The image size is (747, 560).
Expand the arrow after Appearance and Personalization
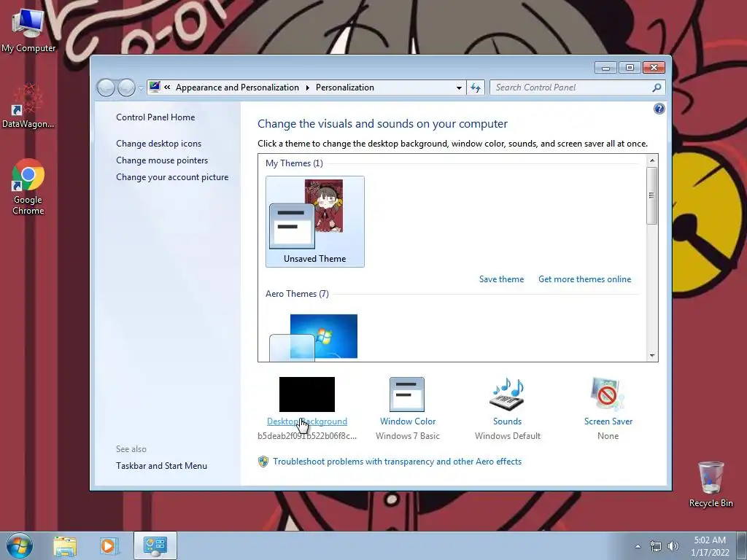tap(307, 87)
